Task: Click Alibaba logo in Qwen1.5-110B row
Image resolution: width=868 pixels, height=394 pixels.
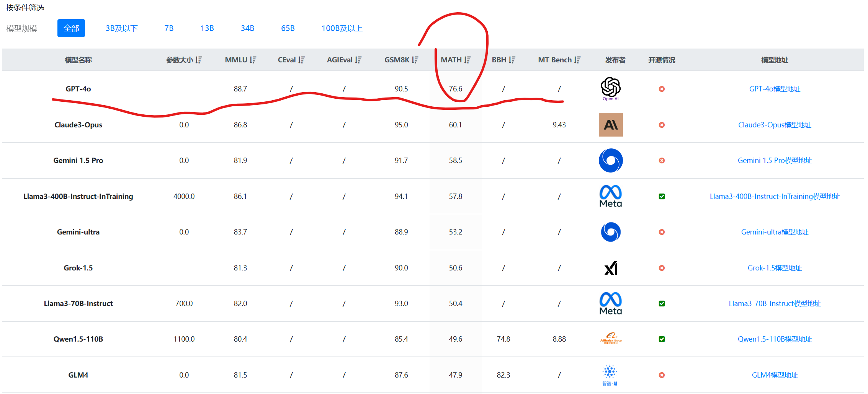Action: click(611, 339)
